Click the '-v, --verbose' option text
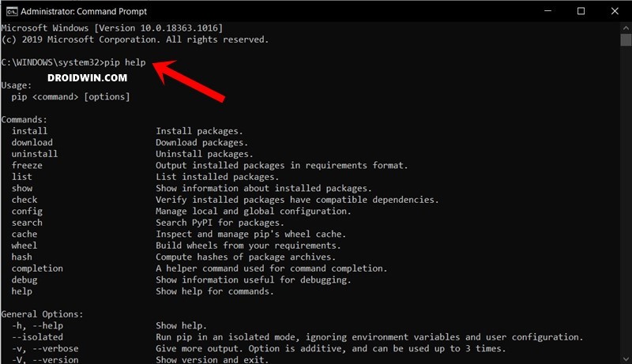The width and height of the screenshot is (632, 364). point(45,349)
